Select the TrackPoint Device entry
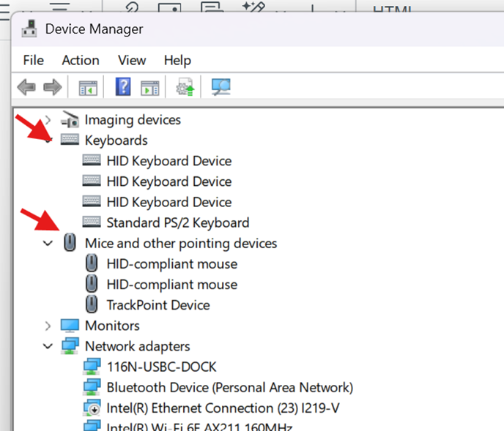 157,305
